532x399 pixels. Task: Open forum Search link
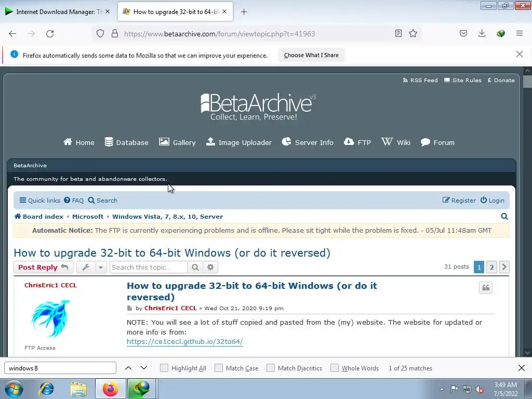[103, 201]
